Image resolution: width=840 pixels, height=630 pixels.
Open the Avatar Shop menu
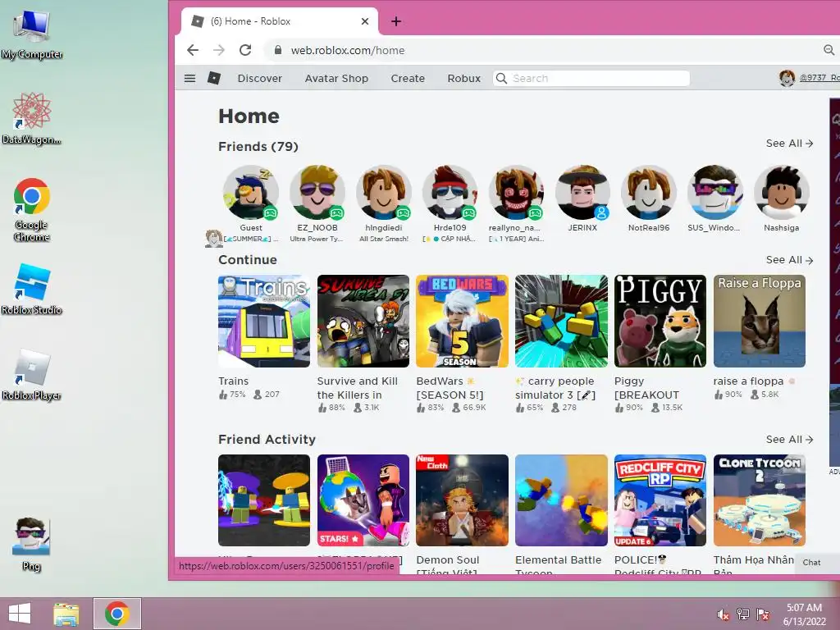point(336,78)
